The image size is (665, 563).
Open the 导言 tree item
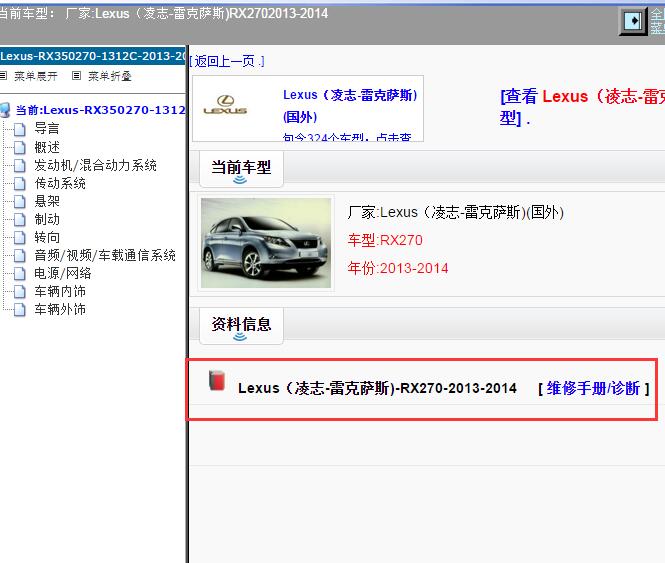(47, 129)
